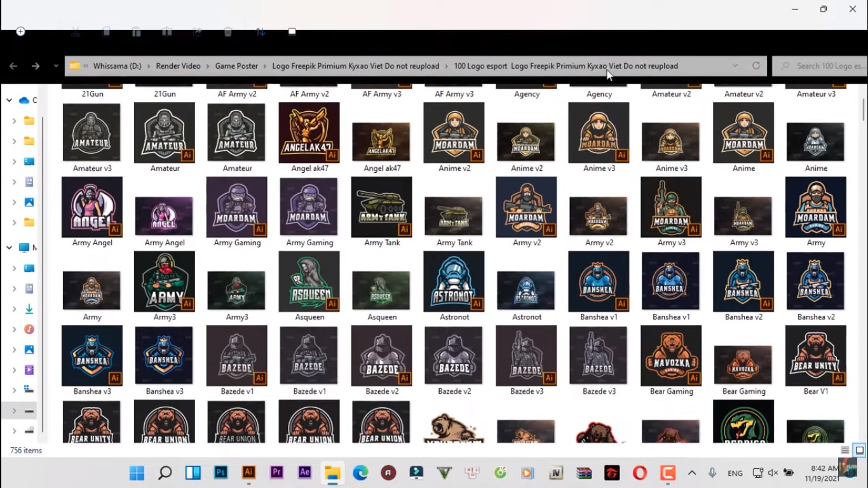Select Army v2 Ai file thumbnail
The image size is (868, 488).
click(x=527, y=207)
